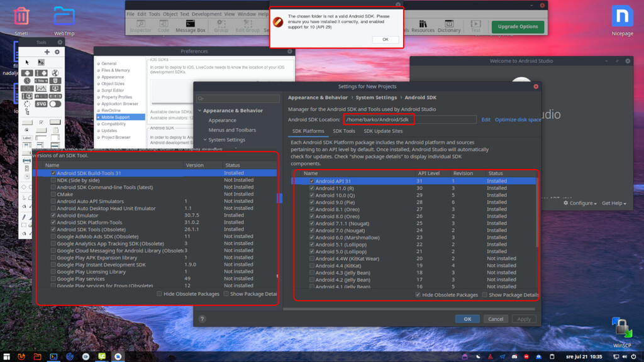Enable NDK (Side by side) checkbox
This screenshot has width=644, height=362.
[x=53, y=180]
